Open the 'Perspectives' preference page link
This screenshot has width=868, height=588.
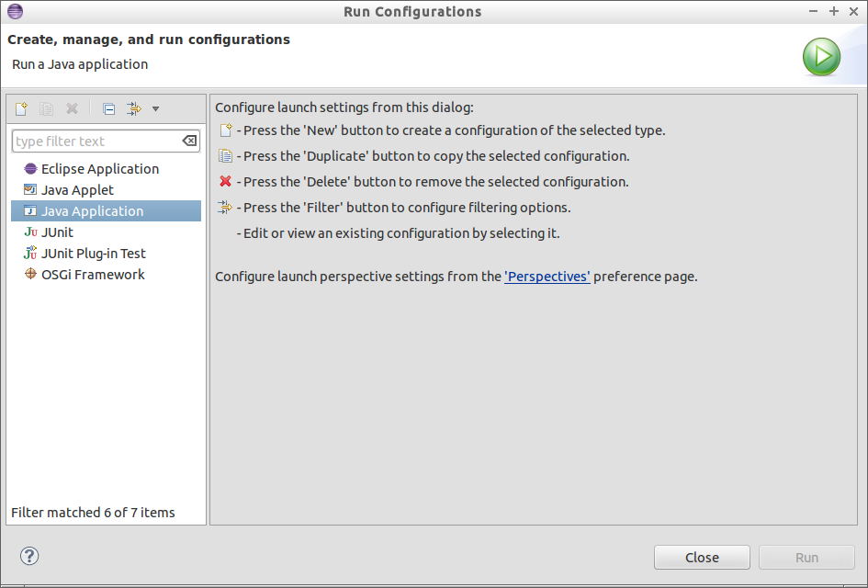pyautogui.click(x=547, y=276)
